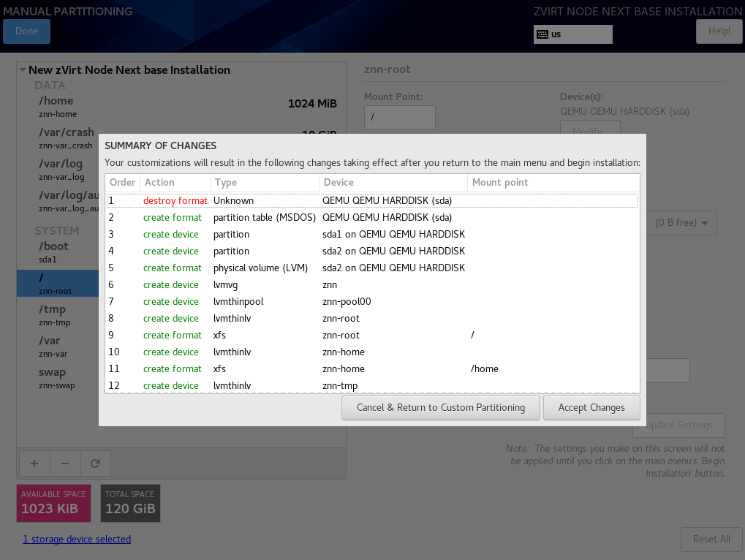Image resolution: width=745 pixels, height=560 pixels.
Task: Select row 4 create device sda2 partition
Action: coord(373,251)
